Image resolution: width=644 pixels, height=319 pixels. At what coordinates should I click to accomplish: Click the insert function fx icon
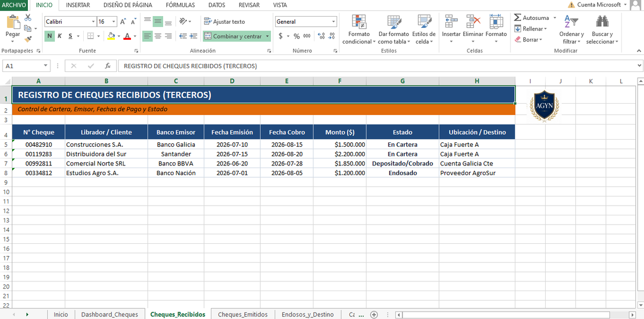click(x=108, y=66)
